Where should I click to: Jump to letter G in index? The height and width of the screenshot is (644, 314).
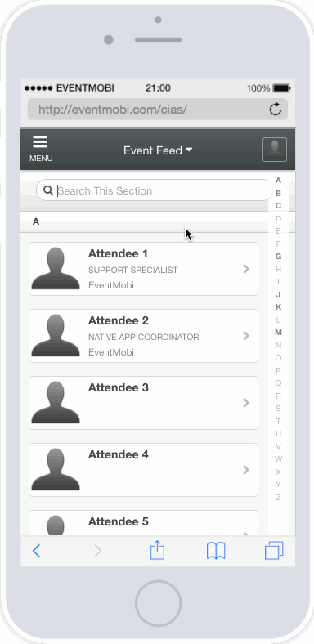click(278, 257)
